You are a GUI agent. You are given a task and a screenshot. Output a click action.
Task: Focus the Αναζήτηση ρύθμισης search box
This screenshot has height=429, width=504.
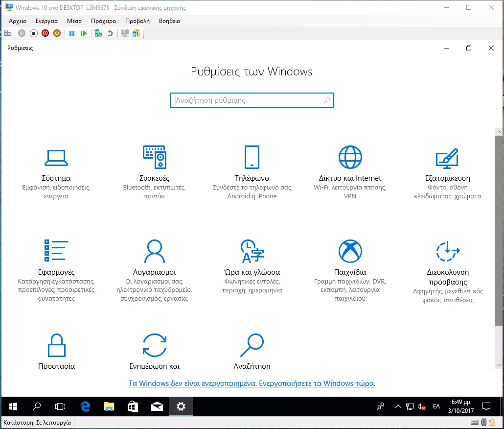[252, 100]
